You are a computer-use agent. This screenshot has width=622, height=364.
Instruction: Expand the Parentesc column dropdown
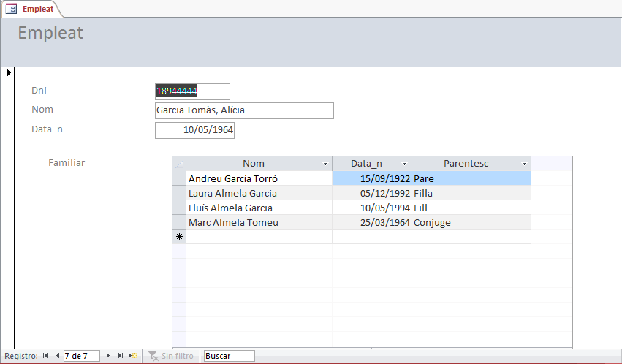[x=524, y=164]
